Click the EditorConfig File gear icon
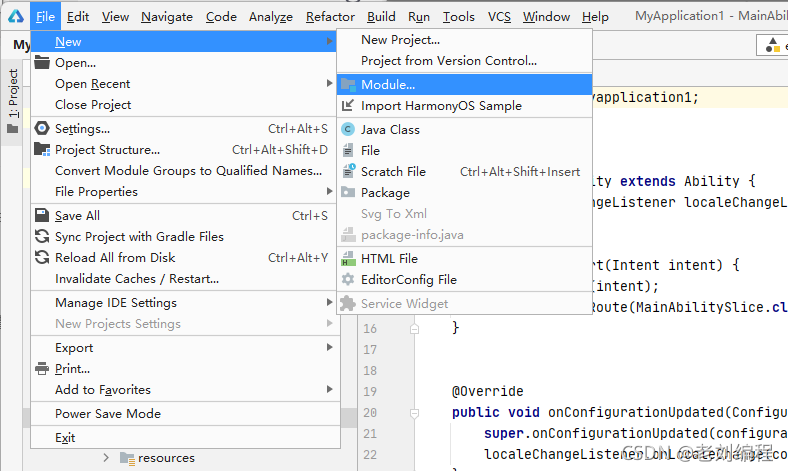Image resolution: width=788 pixels, height=471 pixels. coord(348,279)
